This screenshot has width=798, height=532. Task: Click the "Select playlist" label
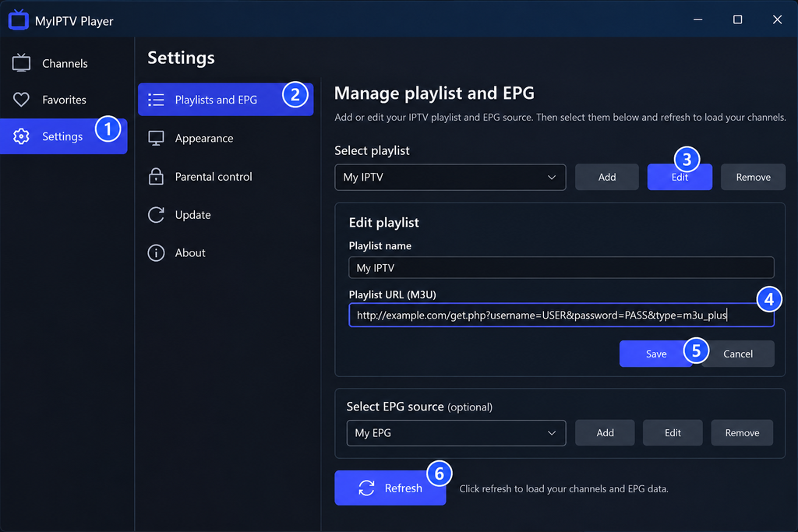(372, 150)
